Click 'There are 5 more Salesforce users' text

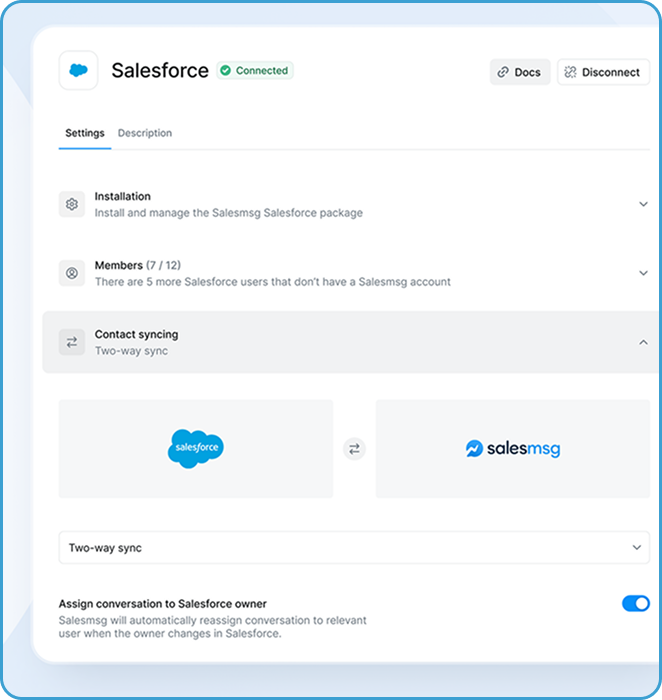(273, 282)
